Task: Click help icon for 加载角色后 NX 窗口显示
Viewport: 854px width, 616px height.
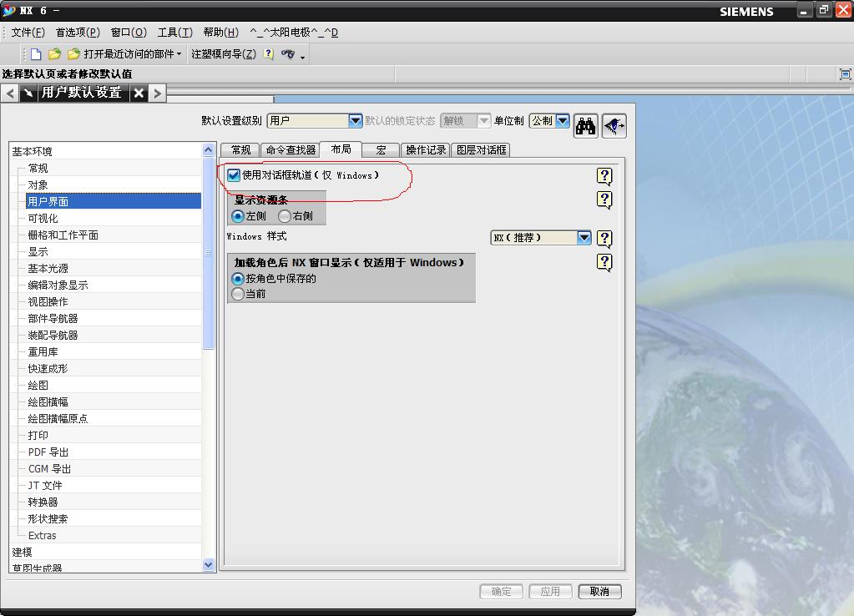Action: point(604,263)
